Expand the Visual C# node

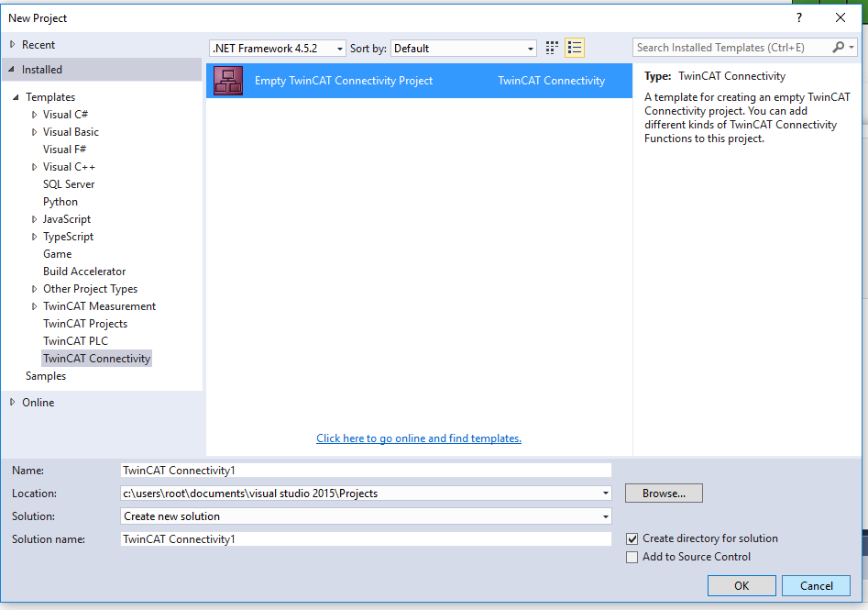pyautogui.click(x=34, y=115)
